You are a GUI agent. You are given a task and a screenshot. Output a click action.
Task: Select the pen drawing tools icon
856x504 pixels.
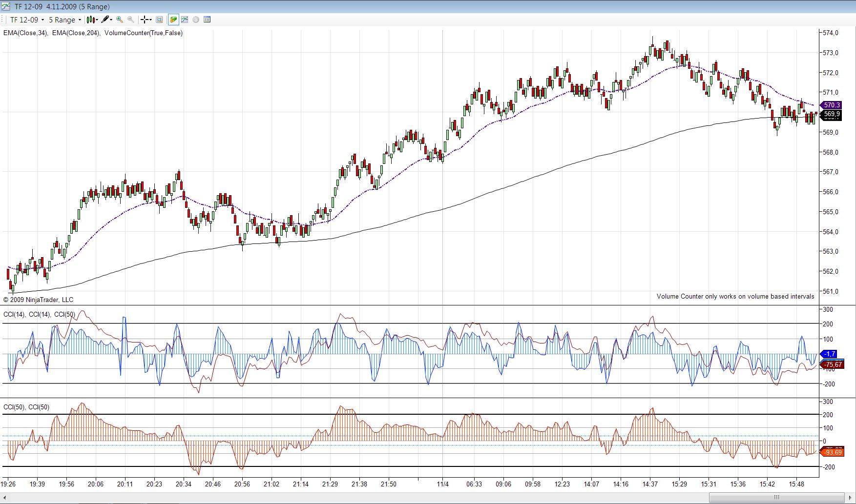[x=105, y=20]
